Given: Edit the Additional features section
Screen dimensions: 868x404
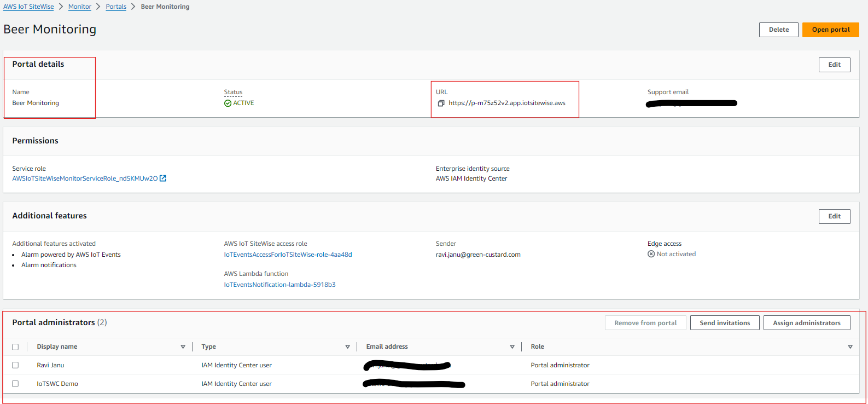Looking at the screenshot, I should 835,216.
